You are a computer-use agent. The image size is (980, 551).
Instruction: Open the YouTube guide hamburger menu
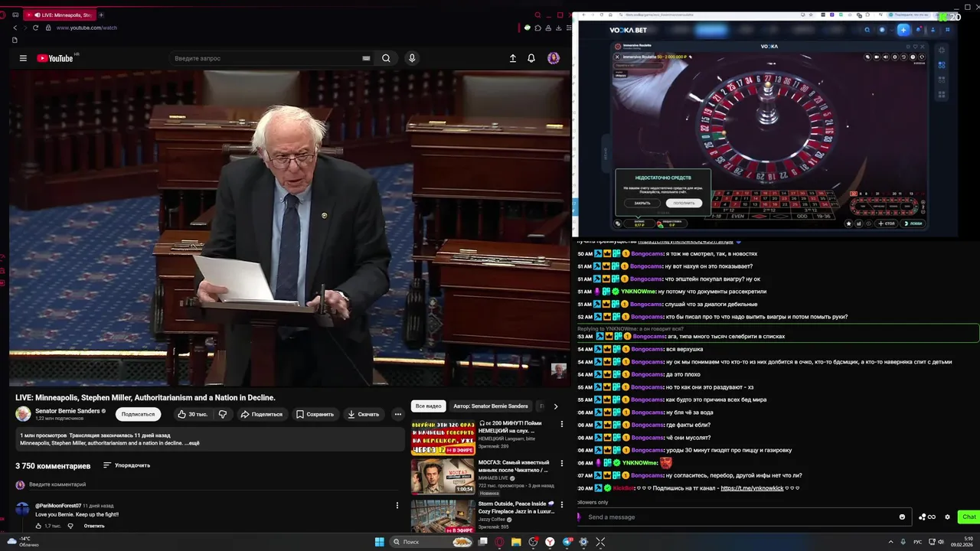(x=23, y=58)
